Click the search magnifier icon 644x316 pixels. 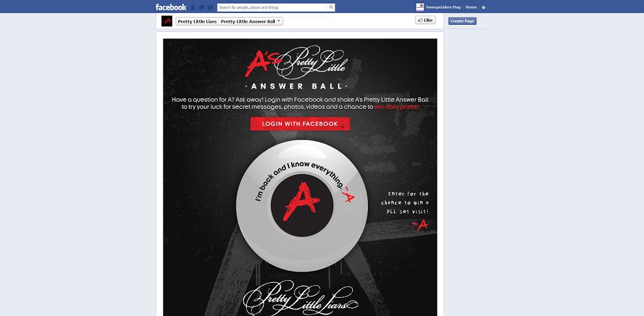pos(331,7)
